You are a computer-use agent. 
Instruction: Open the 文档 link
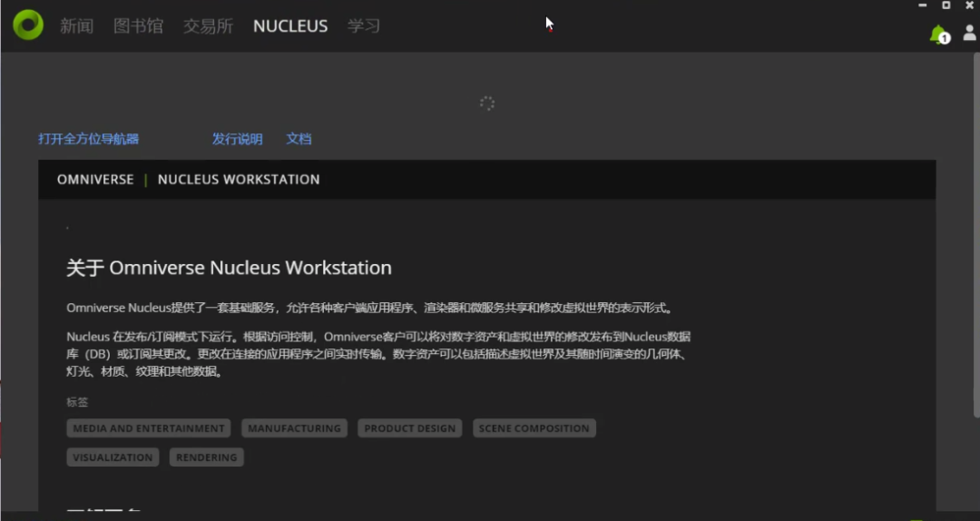pyautogui.click(x=299, y=139)
